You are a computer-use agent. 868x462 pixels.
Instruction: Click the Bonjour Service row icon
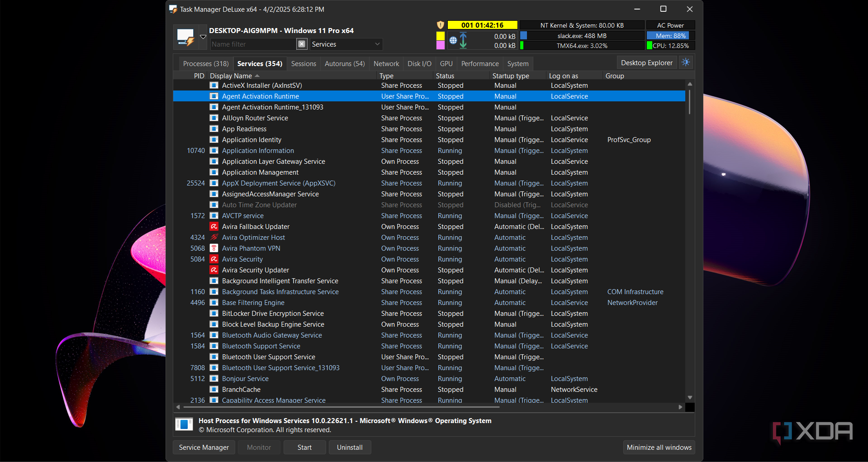(214, 379)
